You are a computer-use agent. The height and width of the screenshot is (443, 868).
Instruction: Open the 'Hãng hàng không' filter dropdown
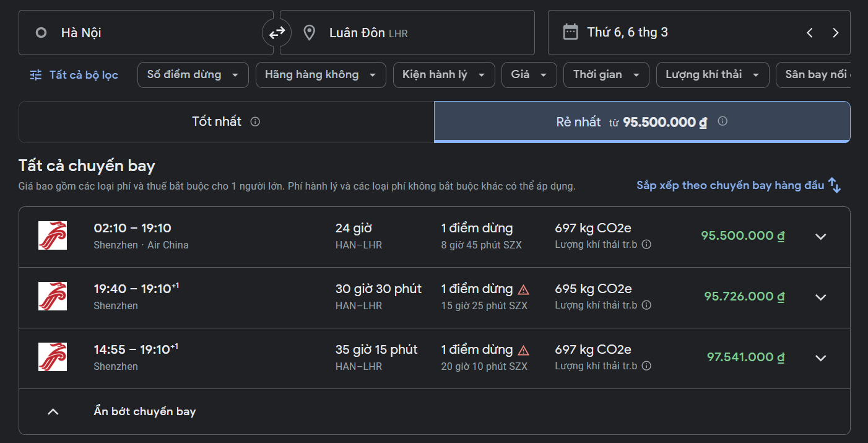tap(320, 75)
